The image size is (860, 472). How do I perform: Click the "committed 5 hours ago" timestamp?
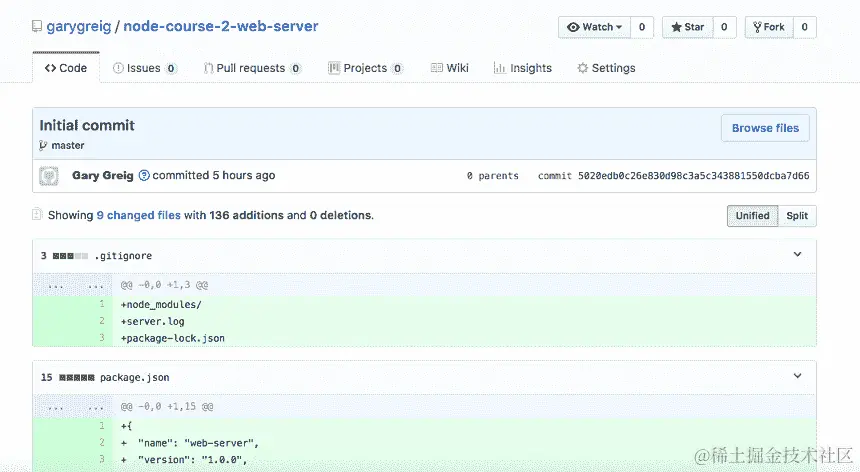[214, 175]
